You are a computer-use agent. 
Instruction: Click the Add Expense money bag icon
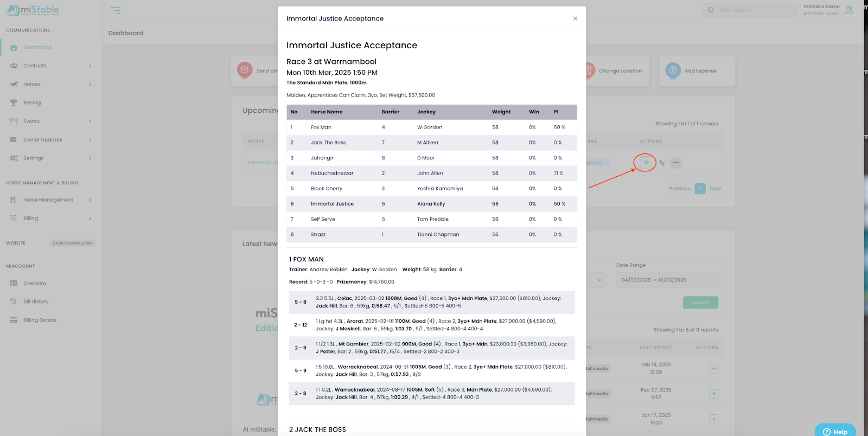tap(673, 70)
